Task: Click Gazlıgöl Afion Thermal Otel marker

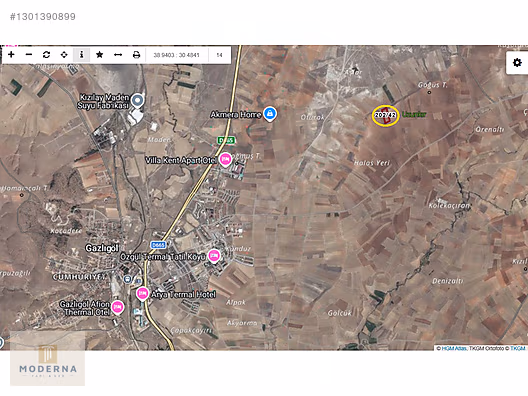Action: [117, 307]
